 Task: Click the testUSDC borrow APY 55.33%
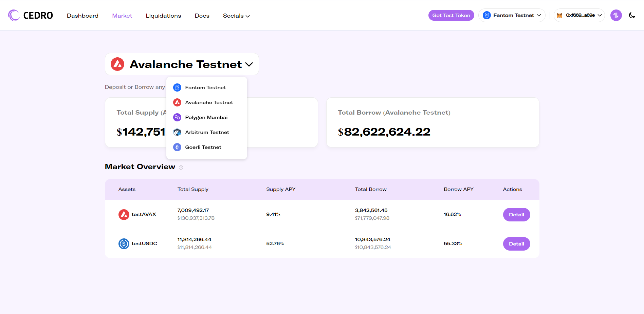pos(453,243)
